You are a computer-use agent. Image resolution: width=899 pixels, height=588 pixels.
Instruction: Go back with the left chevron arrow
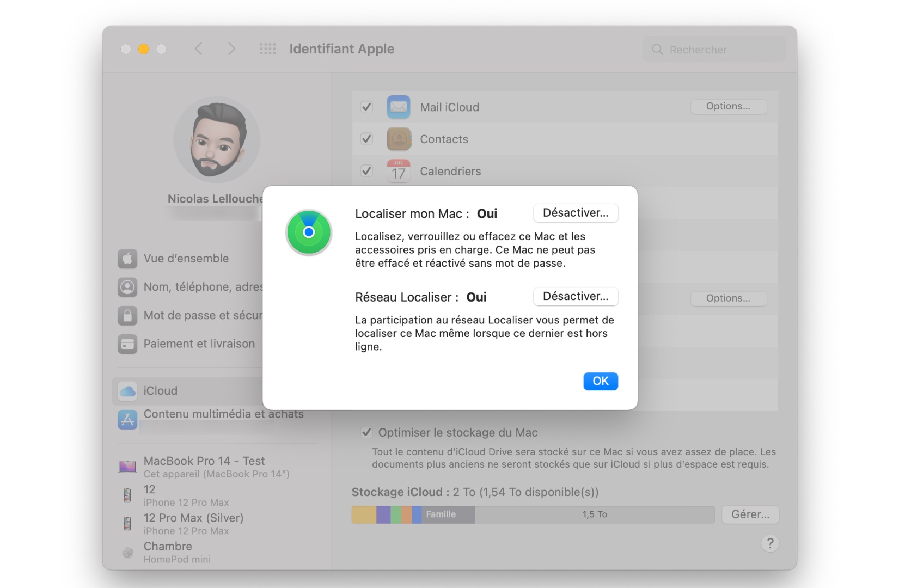[199, 49]
